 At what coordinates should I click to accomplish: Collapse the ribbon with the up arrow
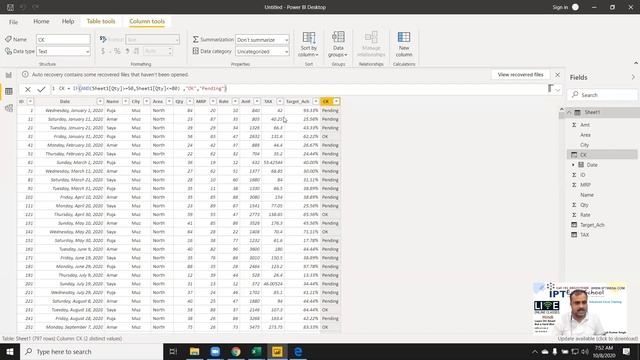636,63
